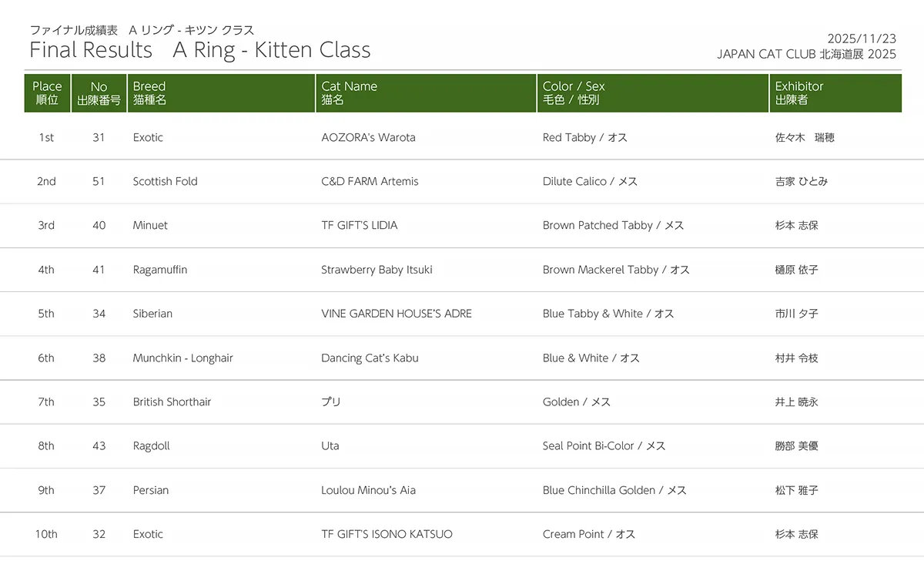Image resolution: width=924 pixels, height=578 pixels.
Task: Click TF GIFT'S LIDIA entry
Action: 360,226
